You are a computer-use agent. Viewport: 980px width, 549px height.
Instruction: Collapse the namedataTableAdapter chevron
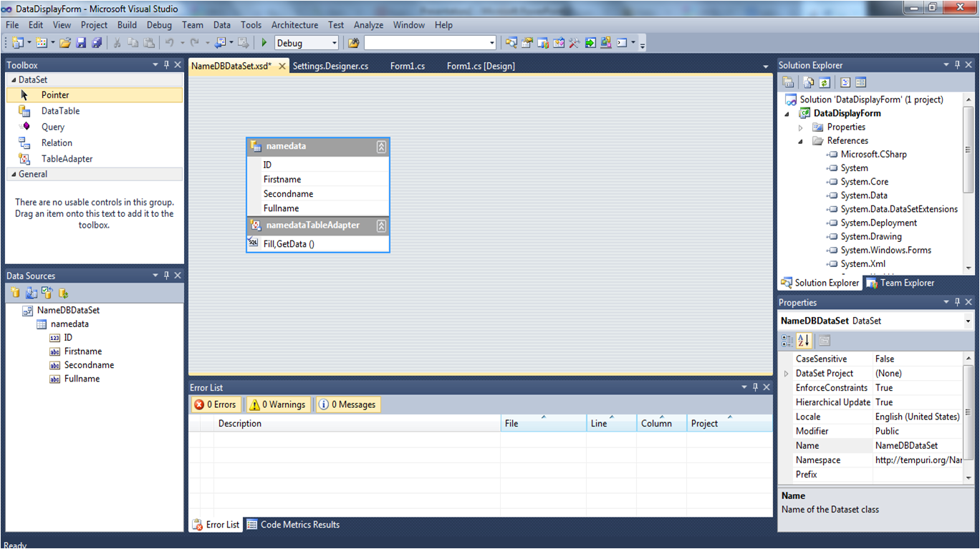[x=382, y=225]
